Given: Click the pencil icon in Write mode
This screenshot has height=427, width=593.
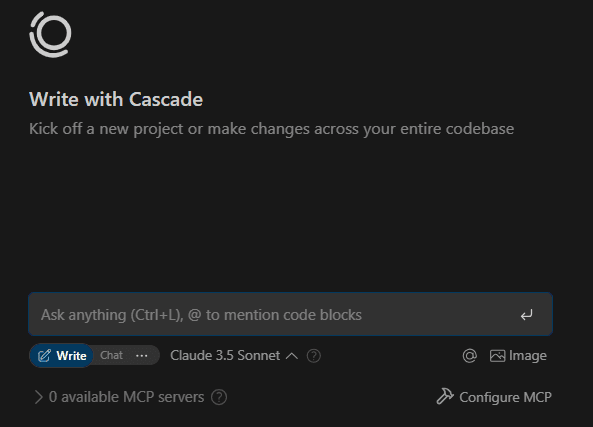Looking at the screenshot, I should point(44,356).
